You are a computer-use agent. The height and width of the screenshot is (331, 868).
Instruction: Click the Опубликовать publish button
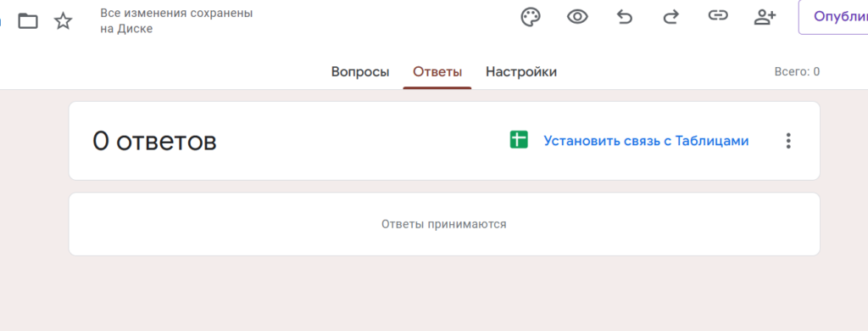tap(833, 17)
